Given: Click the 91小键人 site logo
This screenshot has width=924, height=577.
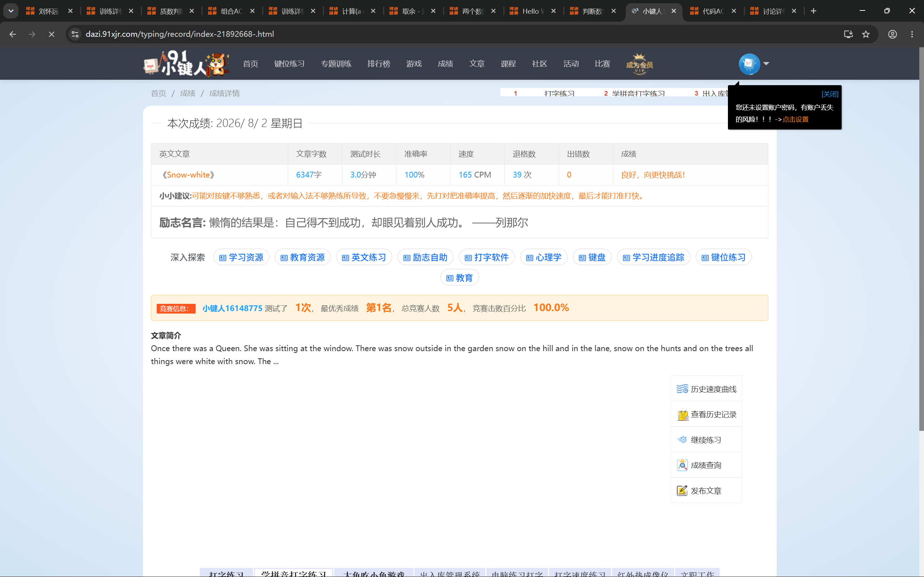Looking at the screenshot, I should 186,64.
